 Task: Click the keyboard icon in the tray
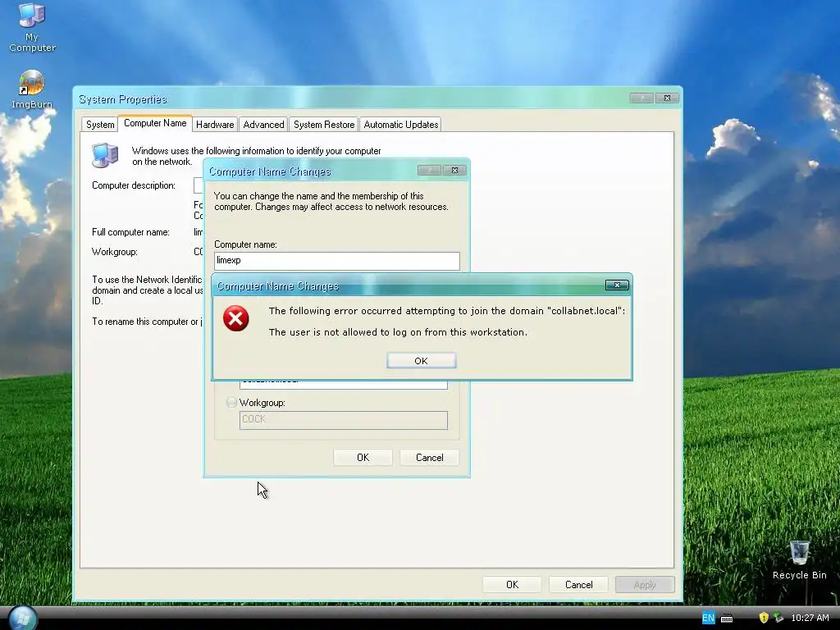pyautogui.click(x=727, y=618)
